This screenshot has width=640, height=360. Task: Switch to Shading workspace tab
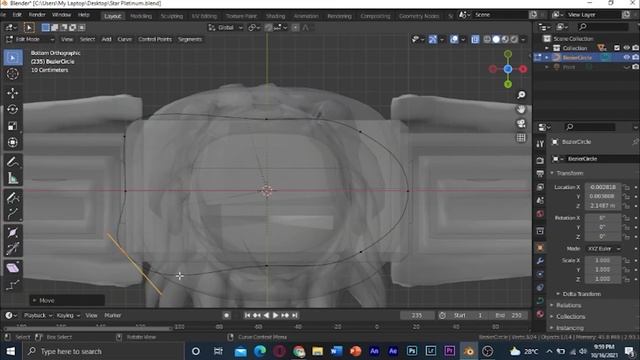[276, 16]
